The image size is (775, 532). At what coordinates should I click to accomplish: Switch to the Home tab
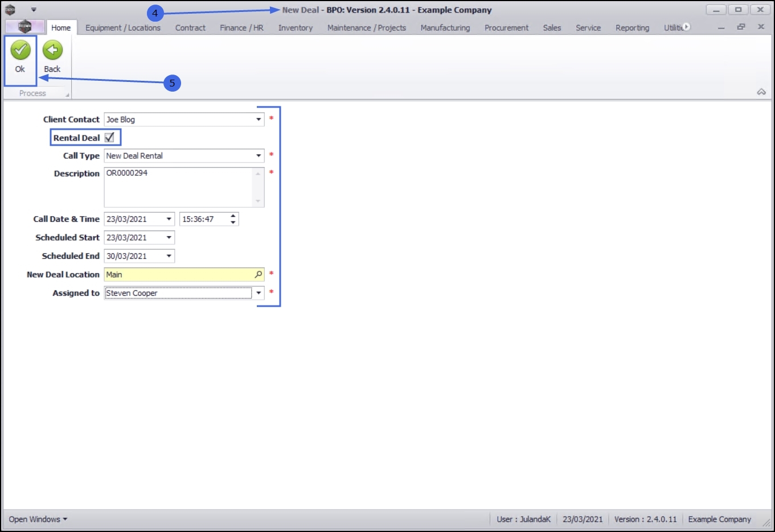point(61,27)
